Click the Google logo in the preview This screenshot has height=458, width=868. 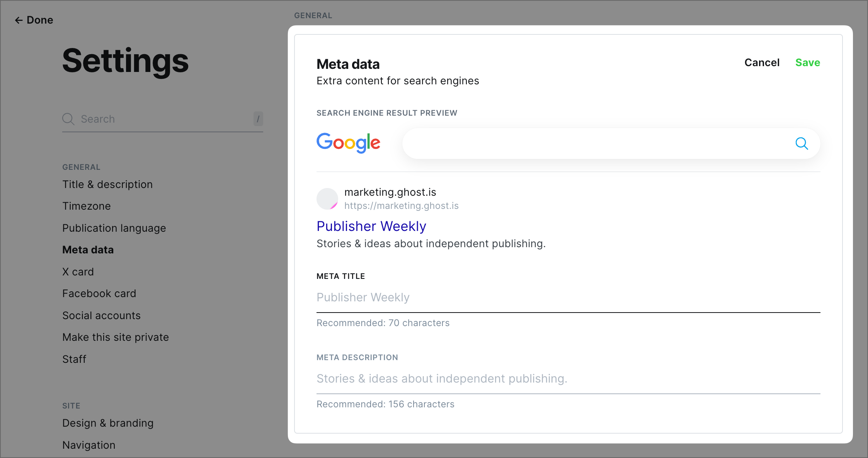[x=348, y=143]
